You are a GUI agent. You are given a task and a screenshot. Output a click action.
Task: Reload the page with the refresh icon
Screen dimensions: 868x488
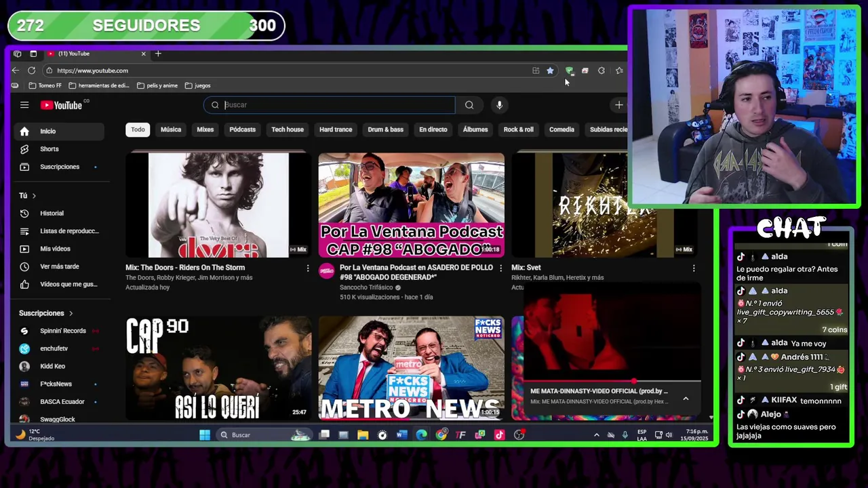tap(31, 70)
